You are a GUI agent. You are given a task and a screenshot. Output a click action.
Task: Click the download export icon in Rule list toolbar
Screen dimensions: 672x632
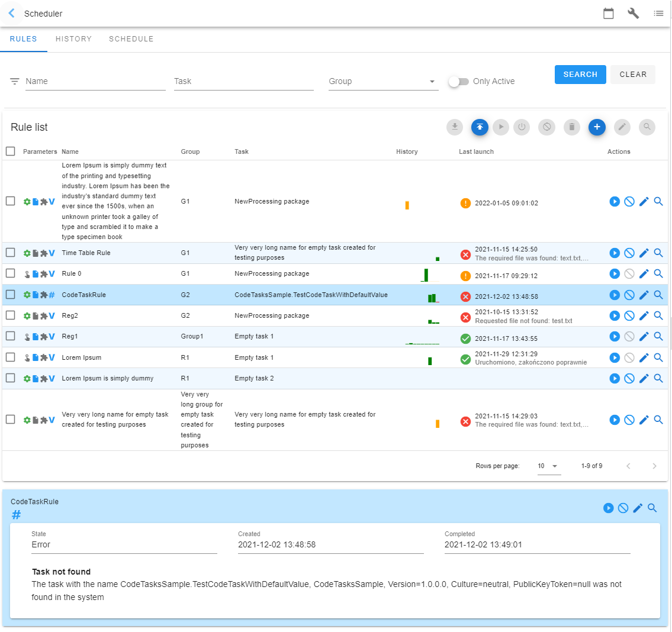(455, 127)
